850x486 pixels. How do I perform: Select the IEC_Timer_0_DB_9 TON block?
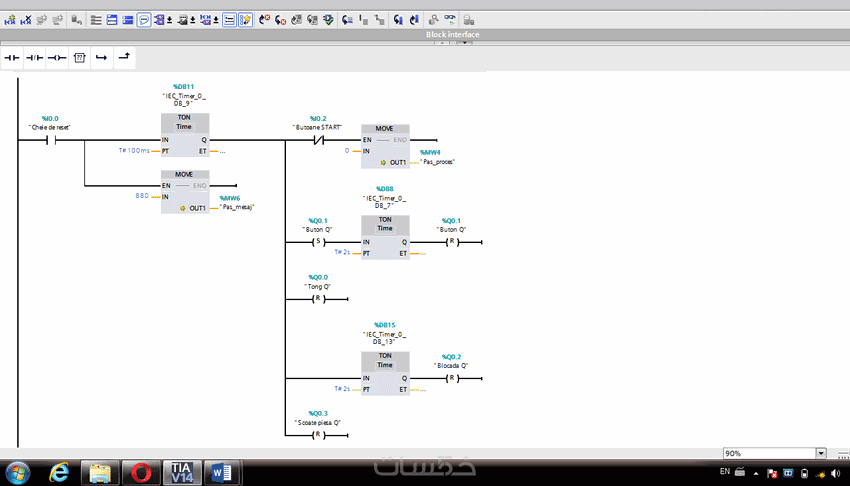pos(185,134)
